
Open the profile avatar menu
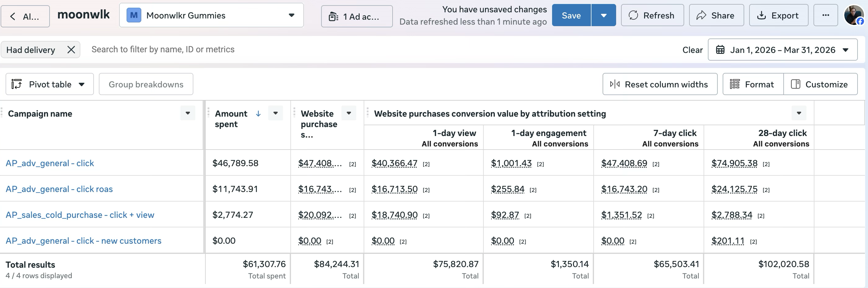(854, 15)
